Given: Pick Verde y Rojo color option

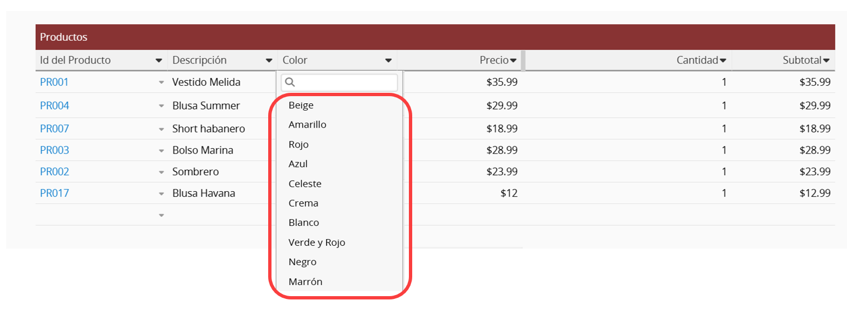Looking at the screenshot, I should (317, 243).
